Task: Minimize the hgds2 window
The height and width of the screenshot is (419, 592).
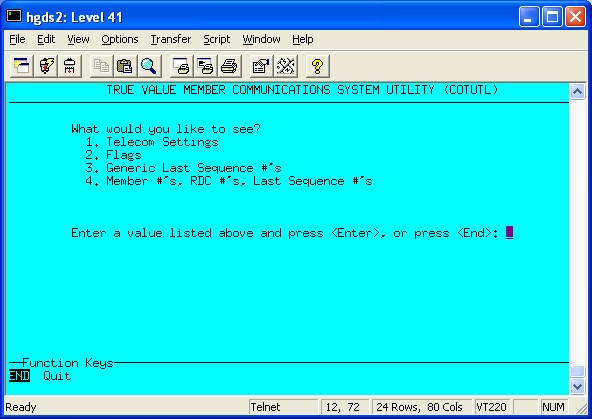Action: click(529, 17)
